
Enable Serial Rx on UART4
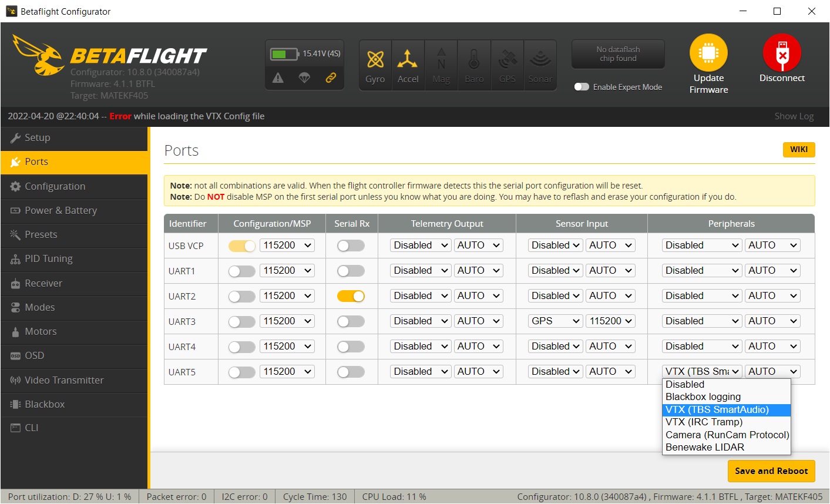coord(351,347)
